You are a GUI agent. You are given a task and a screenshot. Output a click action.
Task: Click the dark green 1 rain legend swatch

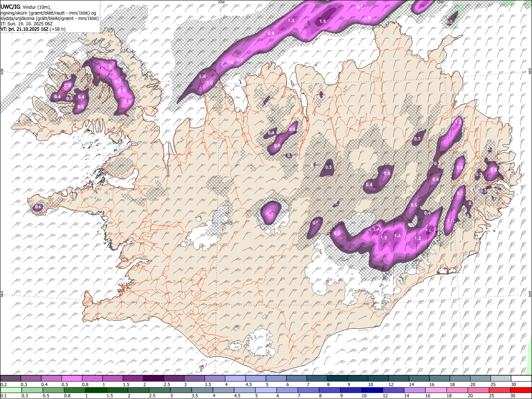click(96, 390)
